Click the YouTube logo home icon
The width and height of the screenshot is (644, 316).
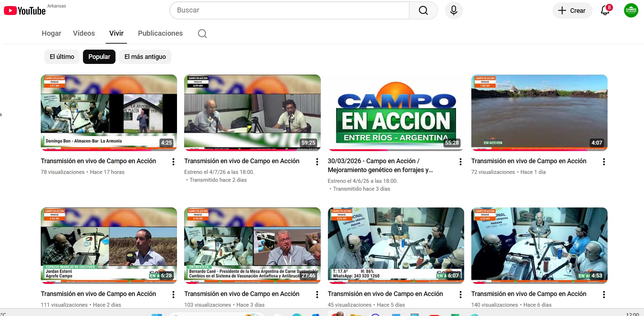[25, 11]
